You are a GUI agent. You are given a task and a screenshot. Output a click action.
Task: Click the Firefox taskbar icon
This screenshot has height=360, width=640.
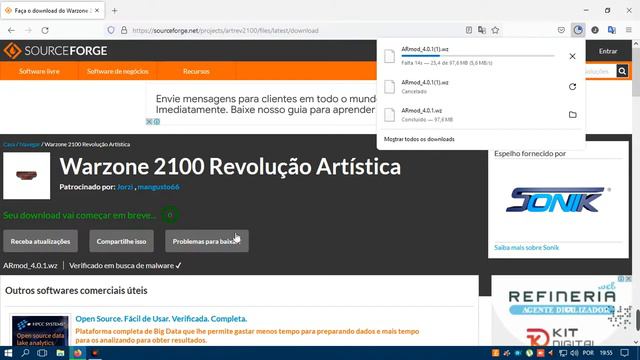point(78,353)
